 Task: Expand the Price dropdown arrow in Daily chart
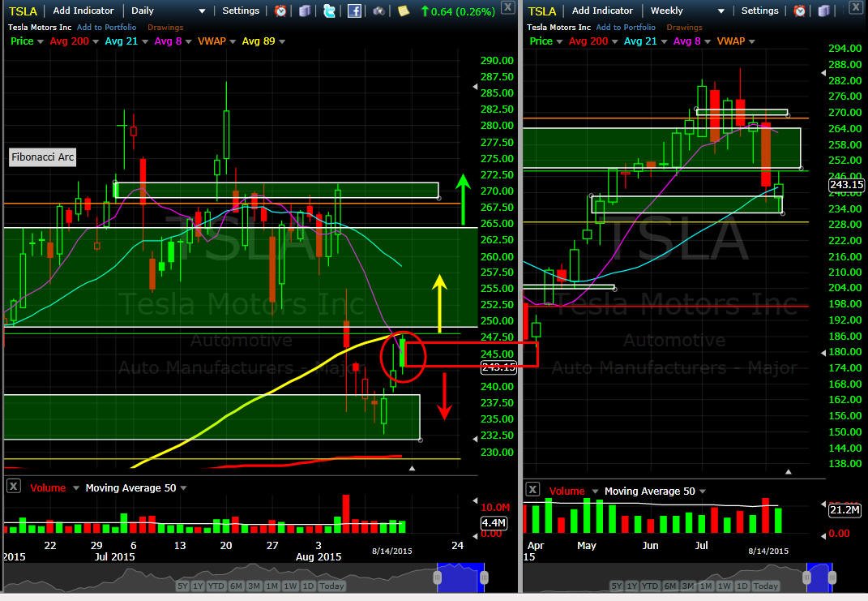(40, 41)
